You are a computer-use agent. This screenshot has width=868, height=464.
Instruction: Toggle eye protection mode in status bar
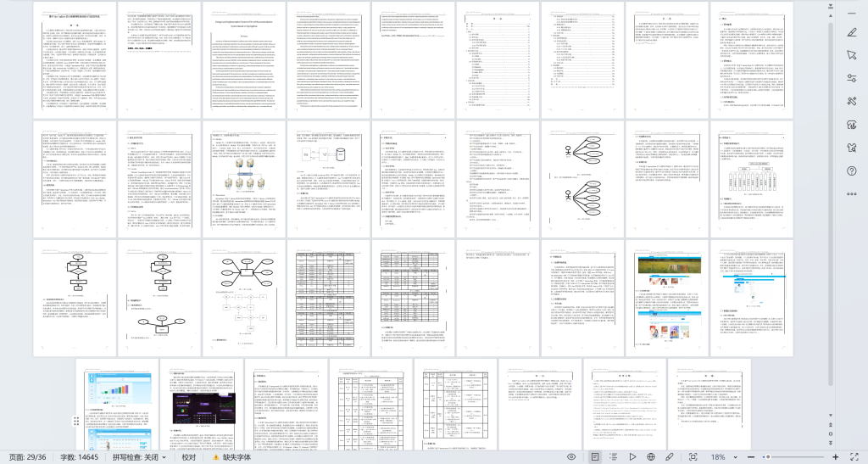[571, 457]
